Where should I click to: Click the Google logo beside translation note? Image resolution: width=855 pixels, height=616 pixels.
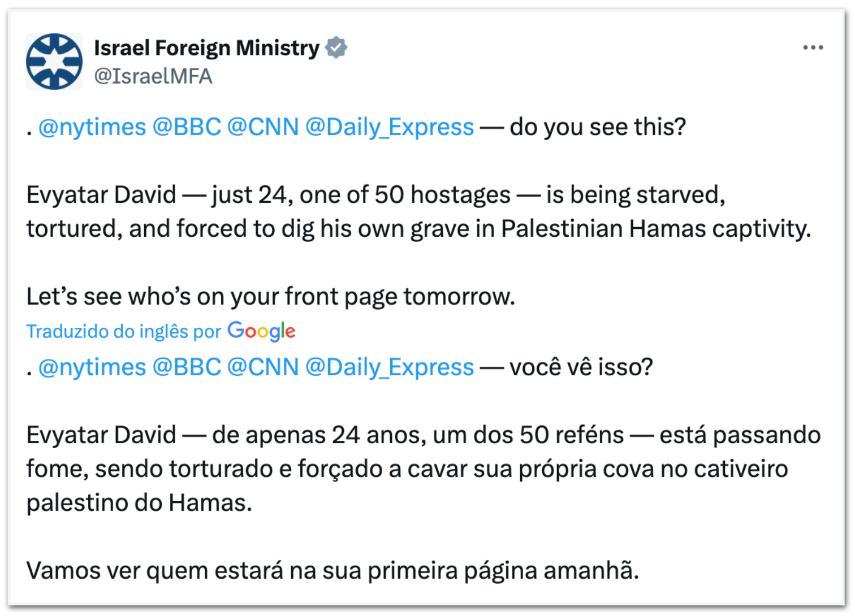point(261,331)
